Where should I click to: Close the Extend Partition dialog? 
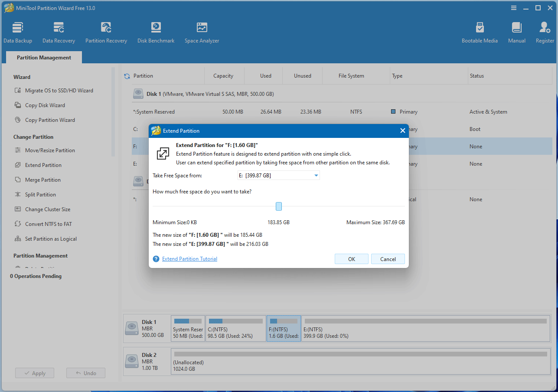[x=402, y=131]
